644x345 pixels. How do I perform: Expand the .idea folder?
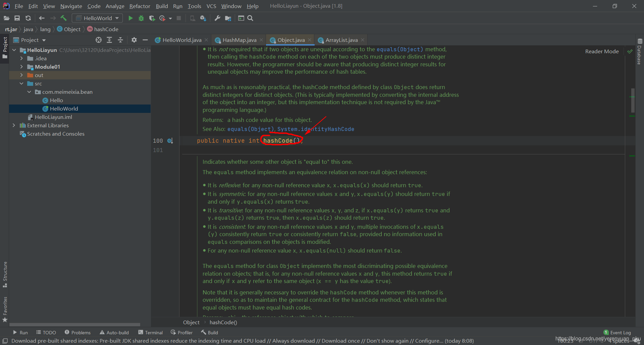21,58
